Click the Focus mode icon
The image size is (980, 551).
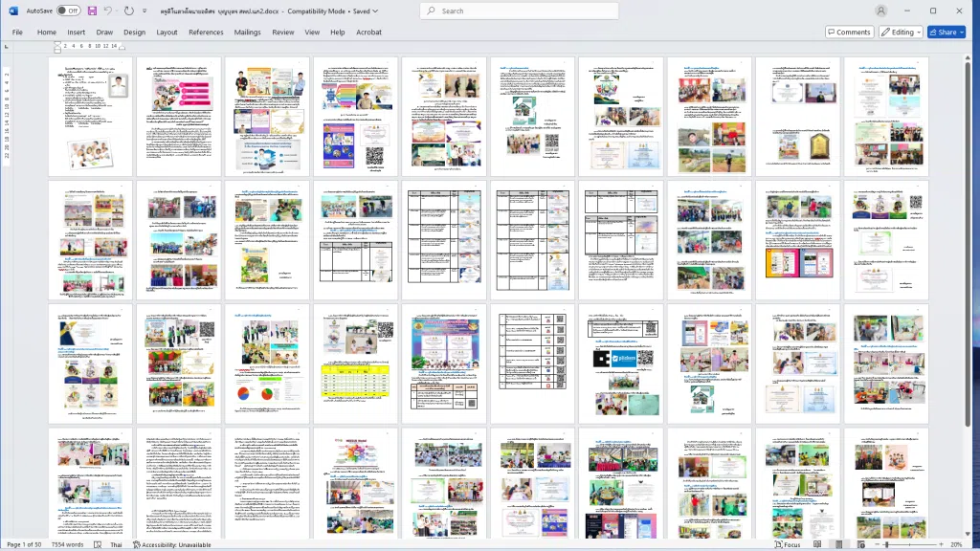788,544
